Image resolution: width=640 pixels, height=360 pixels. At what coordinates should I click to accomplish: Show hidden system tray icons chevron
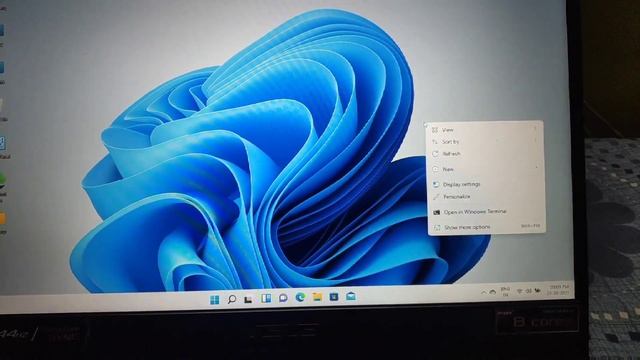point(484,292)
